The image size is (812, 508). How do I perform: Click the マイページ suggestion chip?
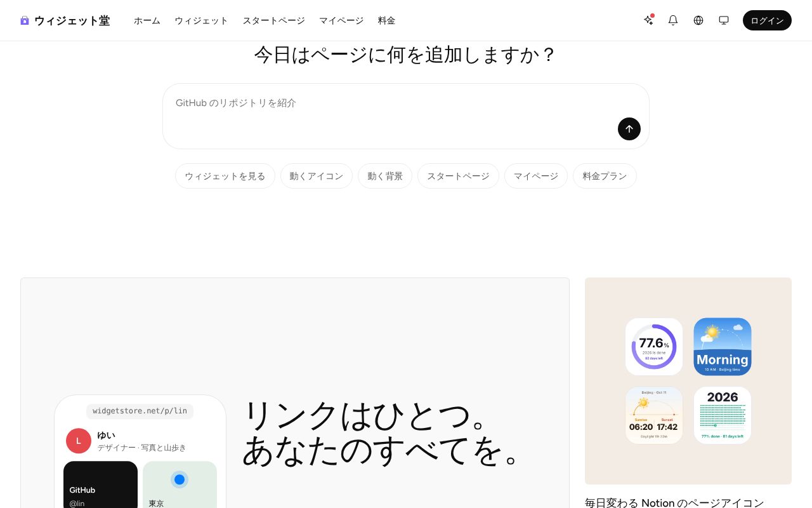click(x=536, y=176)
